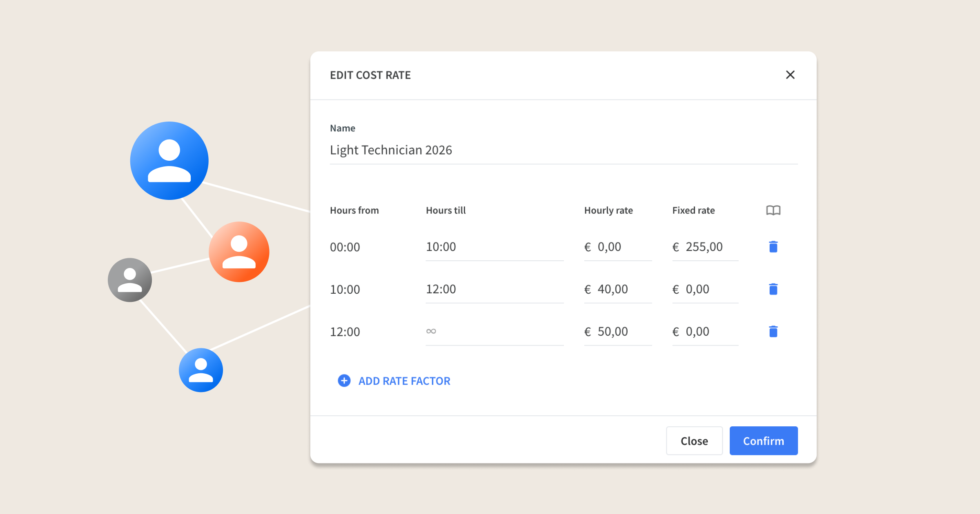Delete the 00:00 to 10:00 rate row
Viewport: 980px width, 514px height.
[773, 247]
